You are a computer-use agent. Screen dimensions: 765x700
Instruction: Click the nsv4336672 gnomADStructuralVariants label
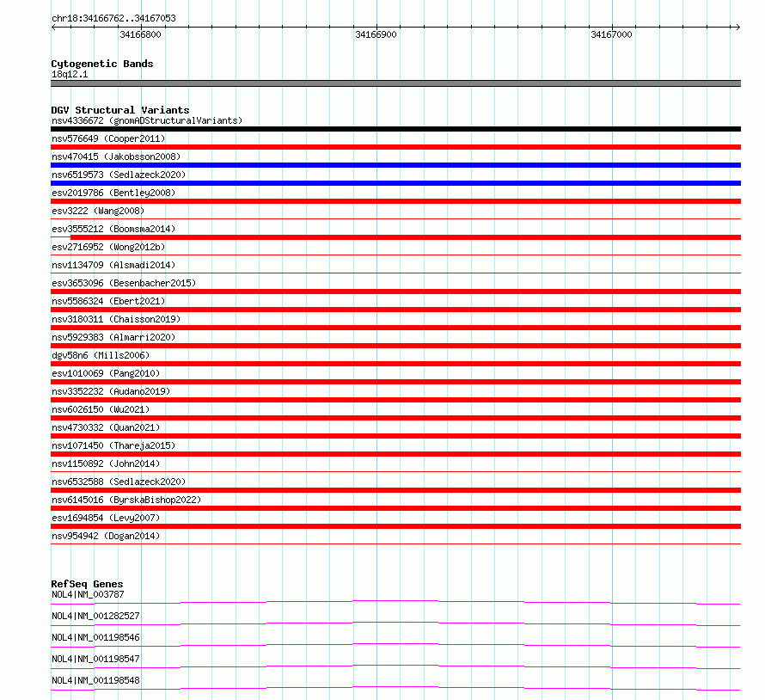[x=147, y=120]
